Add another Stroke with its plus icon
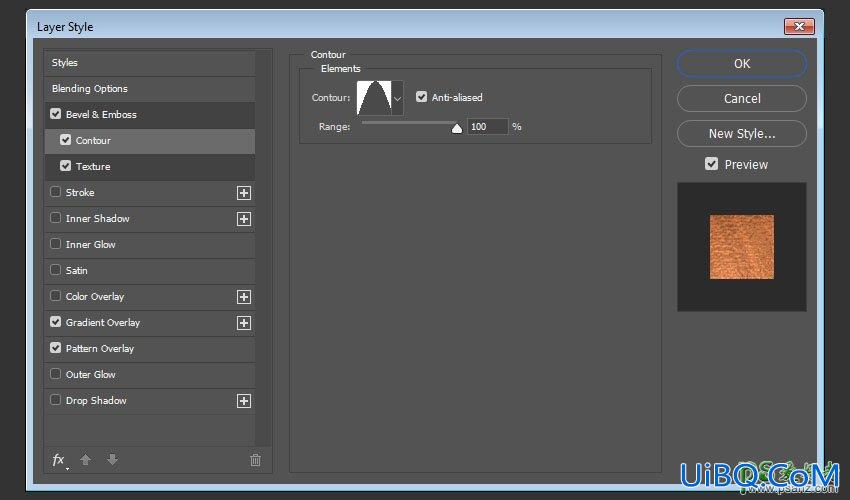850x500 pixels. click(x=244, y=193)
